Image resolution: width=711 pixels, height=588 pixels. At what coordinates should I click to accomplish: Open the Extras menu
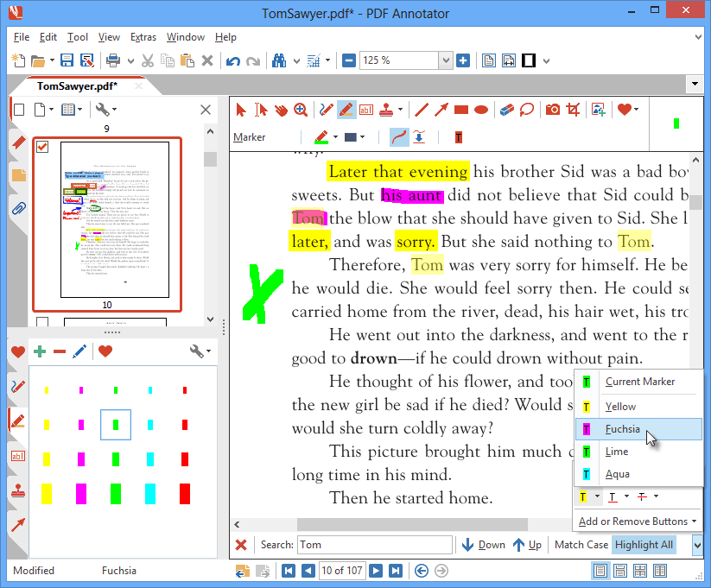(143, 37)
